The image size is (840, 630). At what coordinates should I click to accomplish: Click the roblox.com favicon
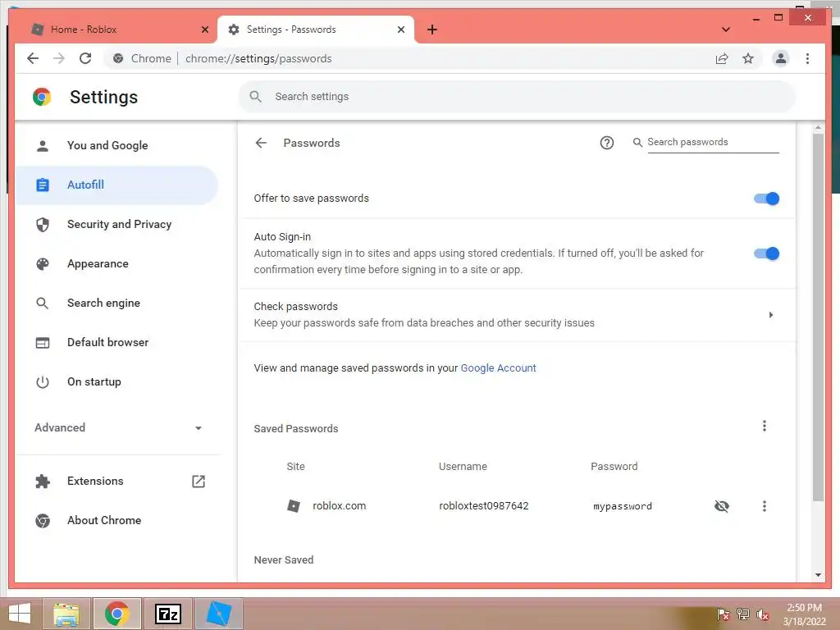[x=294, y=505]
